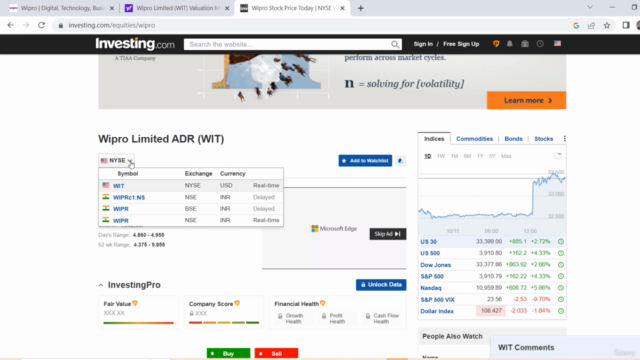Open the three-dot menu in indices panel

click(x=564, y=139)
